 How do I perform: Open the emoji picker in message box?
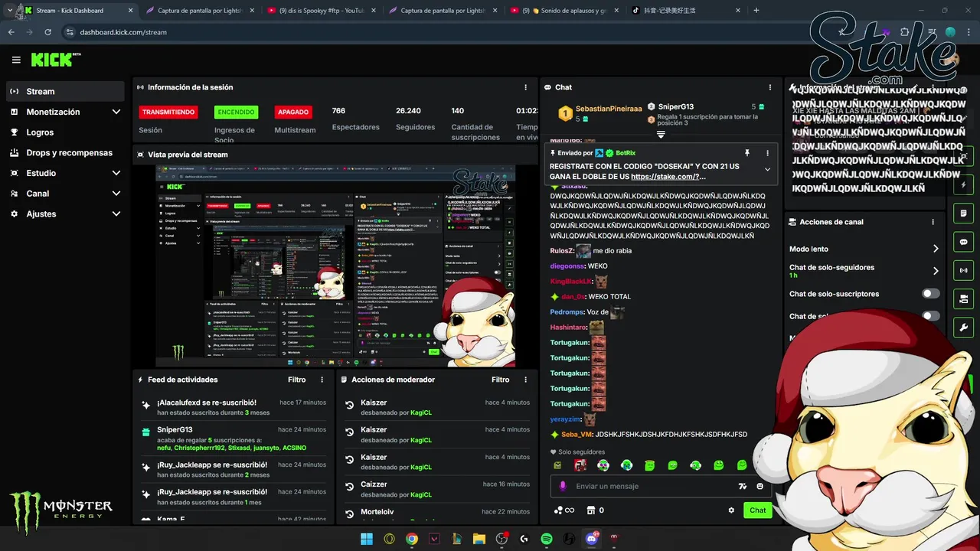click(x=759, y=486)
